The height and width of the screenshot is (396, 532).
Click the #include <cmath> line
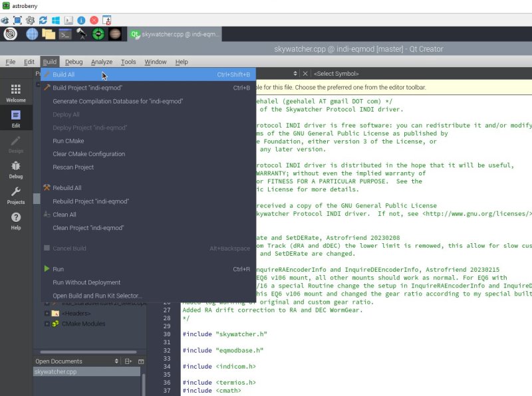tap(211, 391)
